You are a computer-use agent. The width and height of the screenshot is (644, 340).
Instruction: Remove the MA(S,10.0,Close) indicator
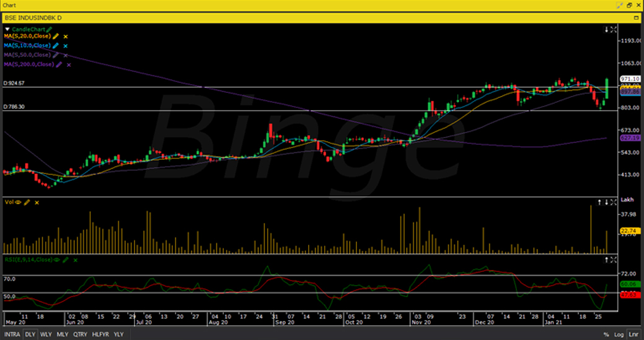(65, 46)
